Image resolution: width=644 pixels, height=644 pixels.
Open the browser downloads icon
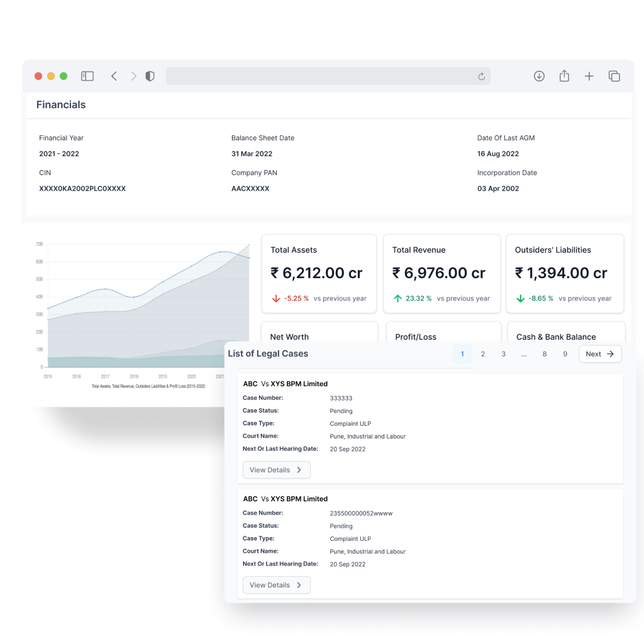pos(539,76)
